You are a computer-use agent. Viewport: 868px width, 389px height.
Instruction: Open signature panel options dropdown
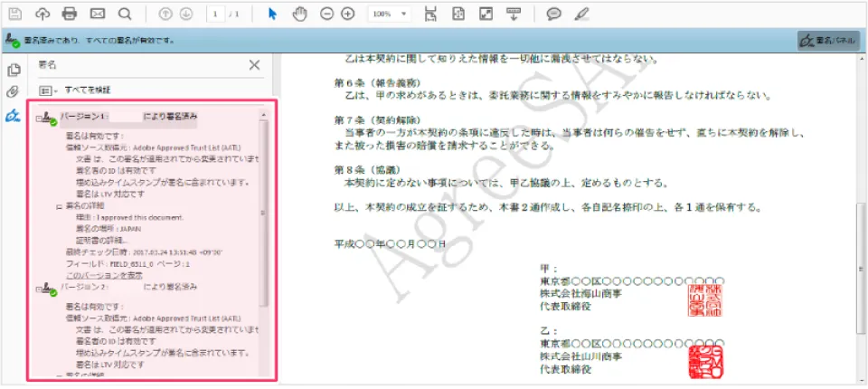[49, 90]
